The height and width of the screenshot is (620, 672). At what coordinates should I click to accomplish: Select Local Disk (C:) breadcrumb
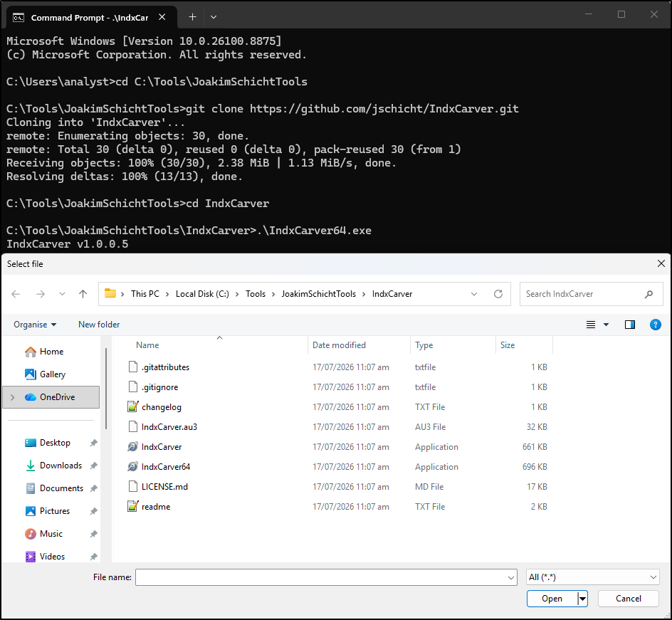point(202,294)
